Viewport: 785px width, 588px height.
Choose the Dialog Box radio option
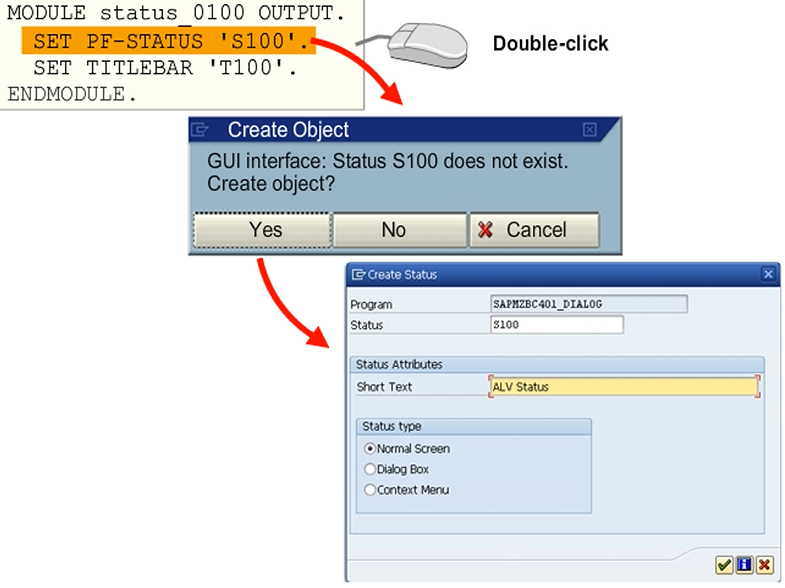(370, 469)
